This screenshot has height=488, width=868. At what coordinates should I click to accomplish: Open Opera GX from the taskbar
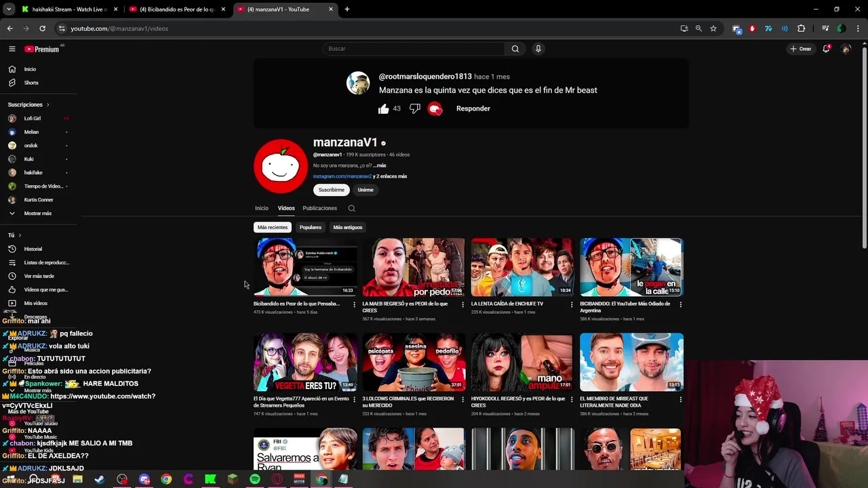[x=277, y=479]
